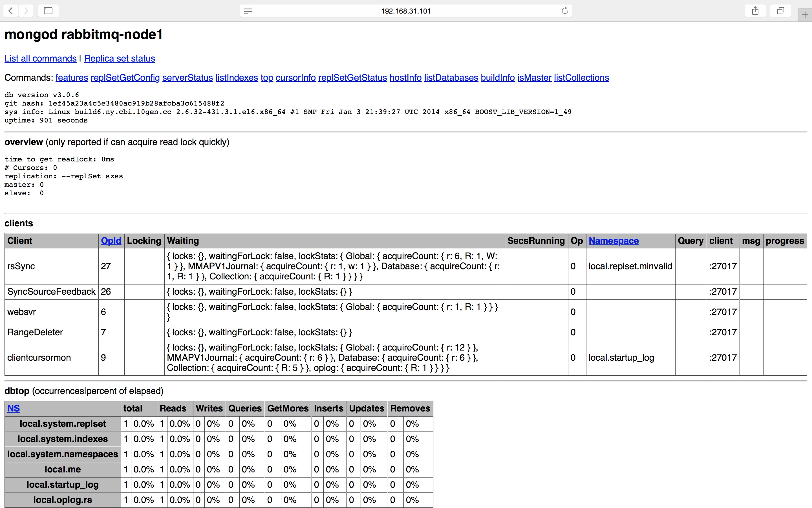Click the OpId column header link
This screenshot has width=812, height=508.
111,241
